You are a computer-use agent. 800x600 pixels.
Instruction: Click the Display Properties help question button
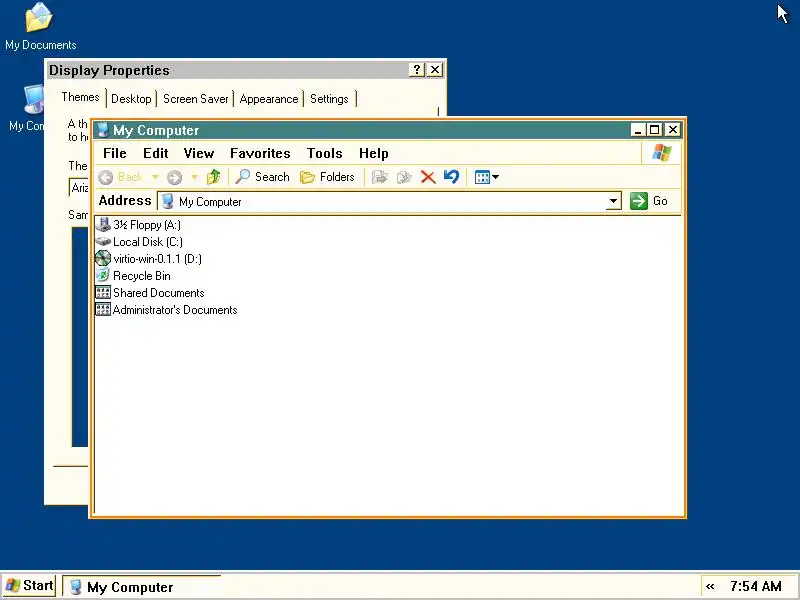coord(417,69)
